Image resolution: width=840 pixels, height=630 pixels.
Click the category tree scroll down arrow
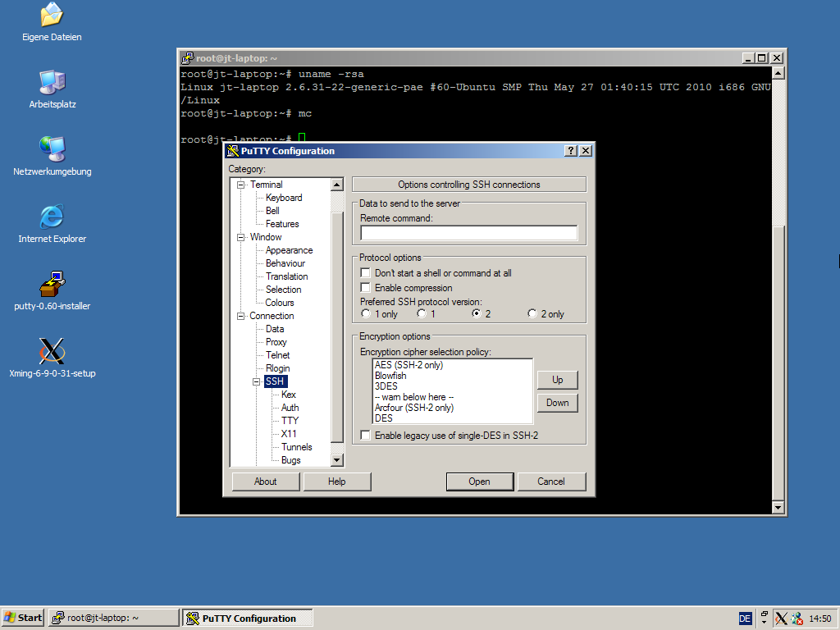click(336, 460)
